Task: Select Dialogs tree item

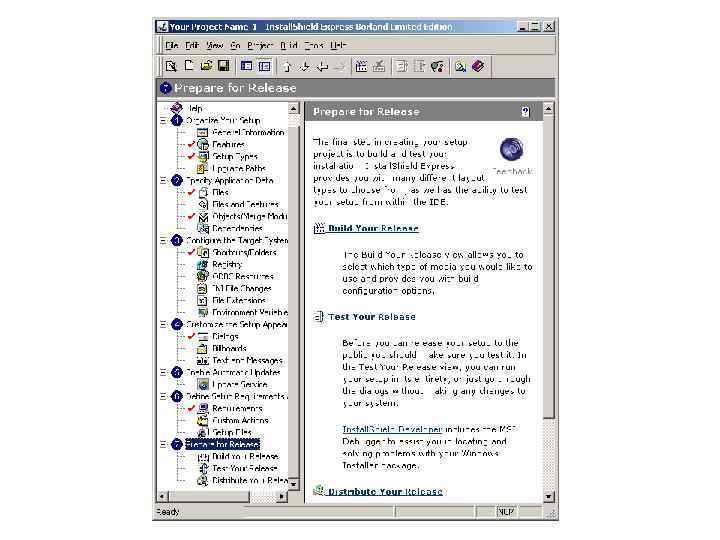Action: pyautogui.click(x=225, y=336)
